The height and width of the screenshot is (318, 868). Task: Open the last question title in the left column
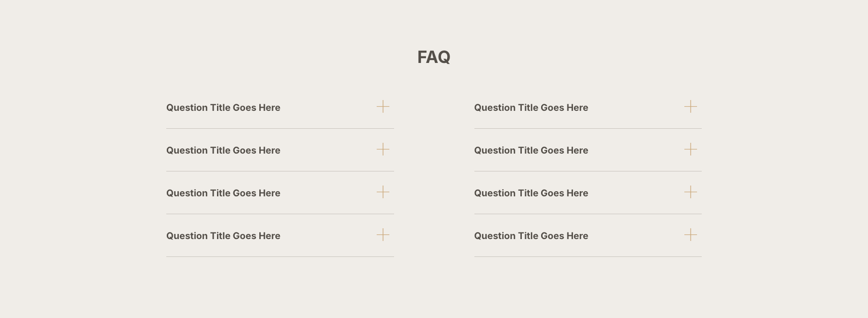(x=223, y=236)
